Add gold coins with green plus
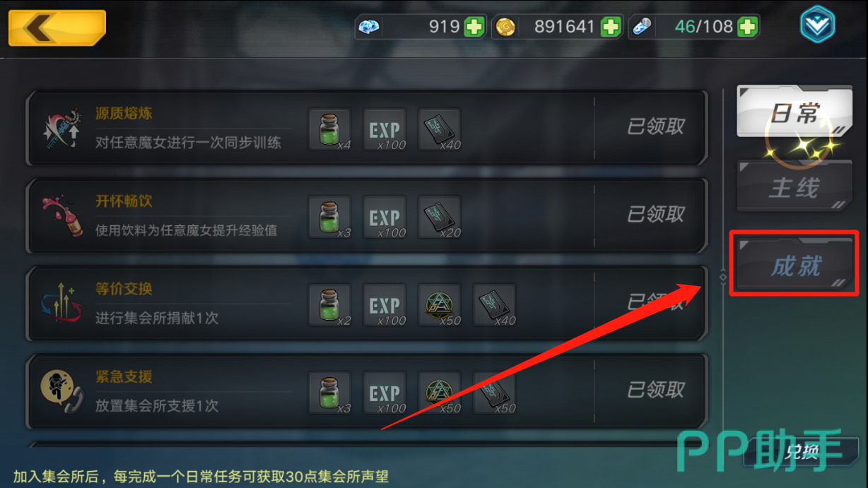 coord(610,28)
